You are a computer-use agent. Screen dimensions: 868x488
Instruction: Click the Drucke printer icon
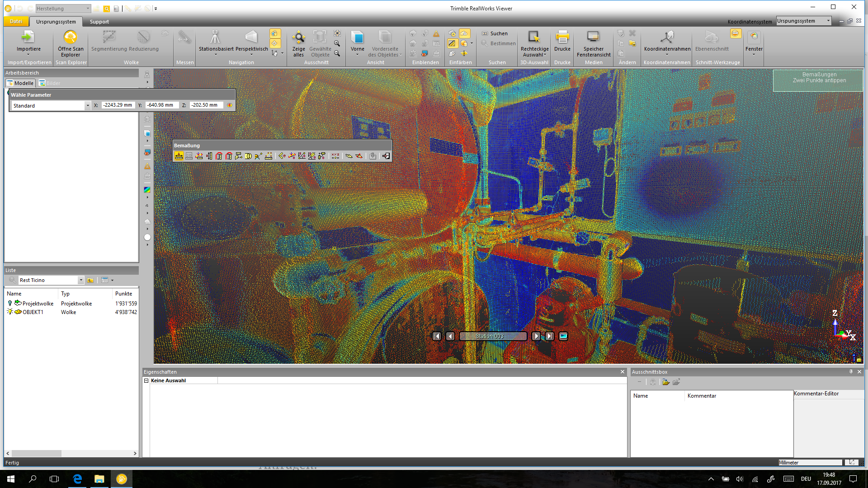pos(562,38)
